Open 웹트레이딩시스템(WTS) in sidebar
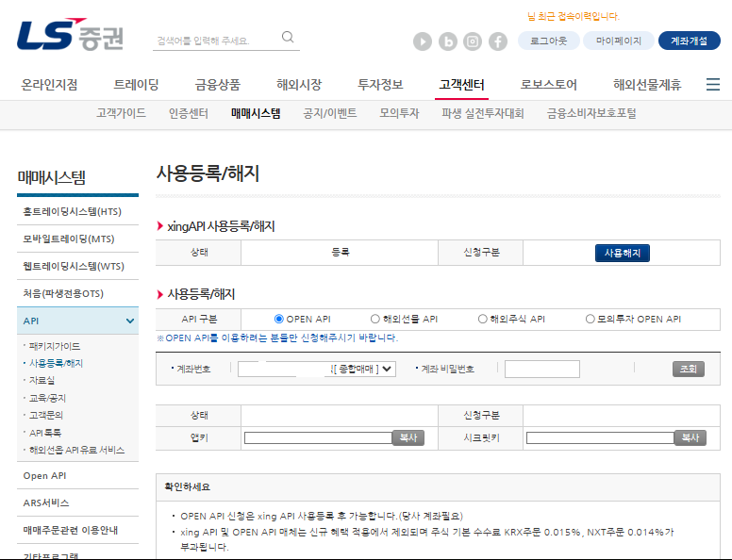The image size is (732, 560). coord(77,266)
